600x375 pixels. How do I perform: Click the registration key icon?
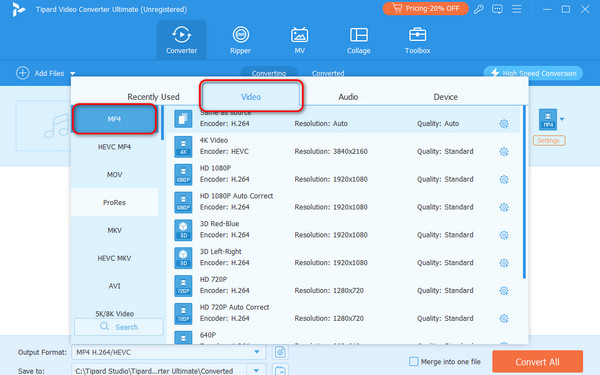click(478, 9)
